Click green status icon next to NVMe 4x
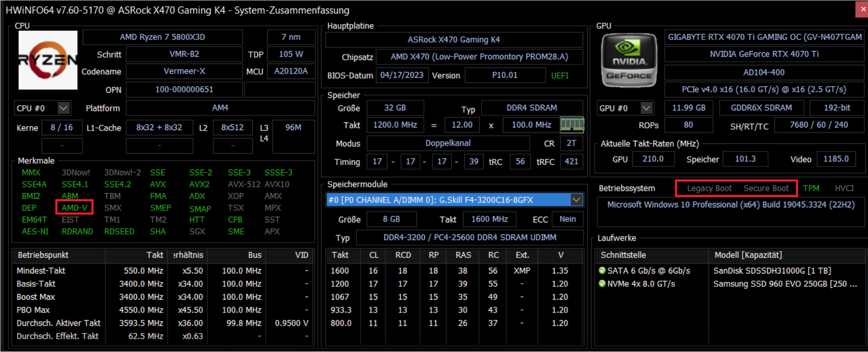 tap(602, 283)
